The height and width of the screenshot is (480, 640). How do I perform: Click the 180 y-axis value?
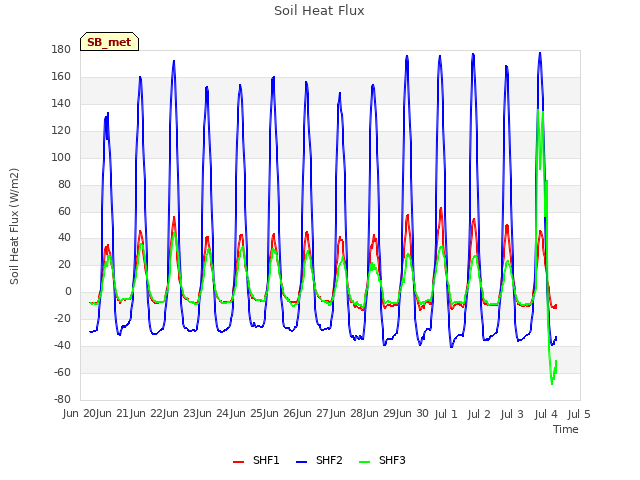[x=61, y=49]
